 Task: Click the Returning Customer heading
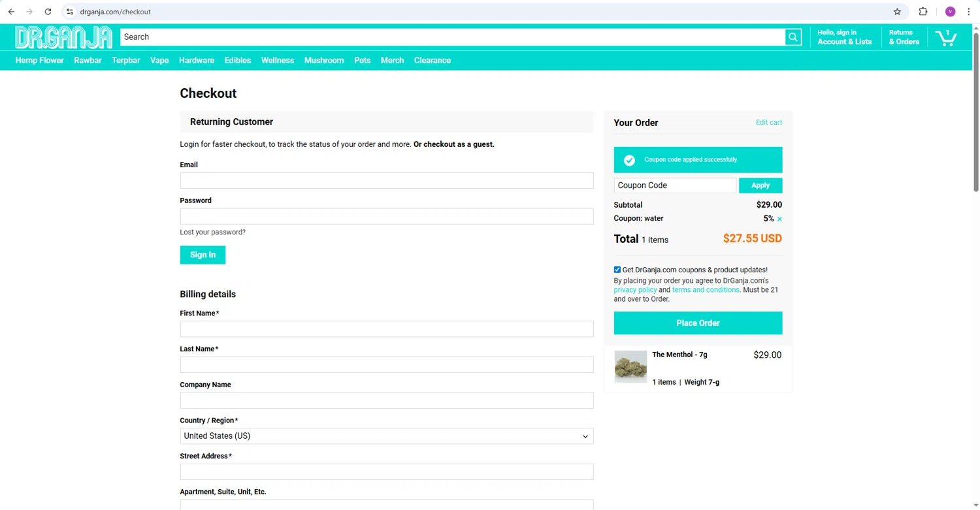tap(231, 121)
